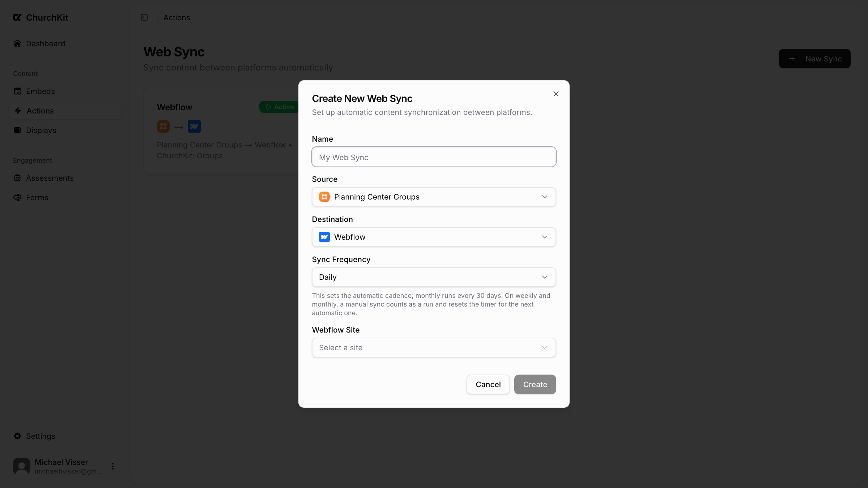The image size is (868, 488).
Task: Click the Displays screen icon
Action: pos(17,130)
